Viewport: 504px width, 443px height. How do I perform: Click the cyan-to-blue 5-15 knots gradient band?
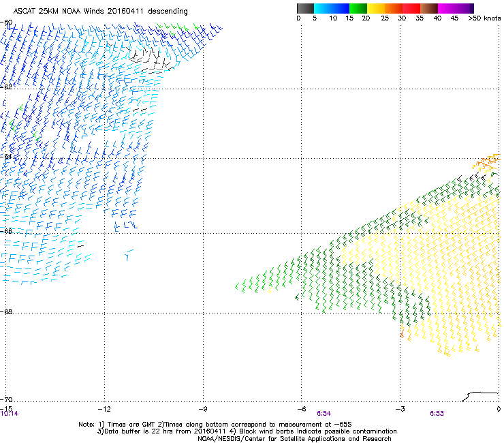332,8
